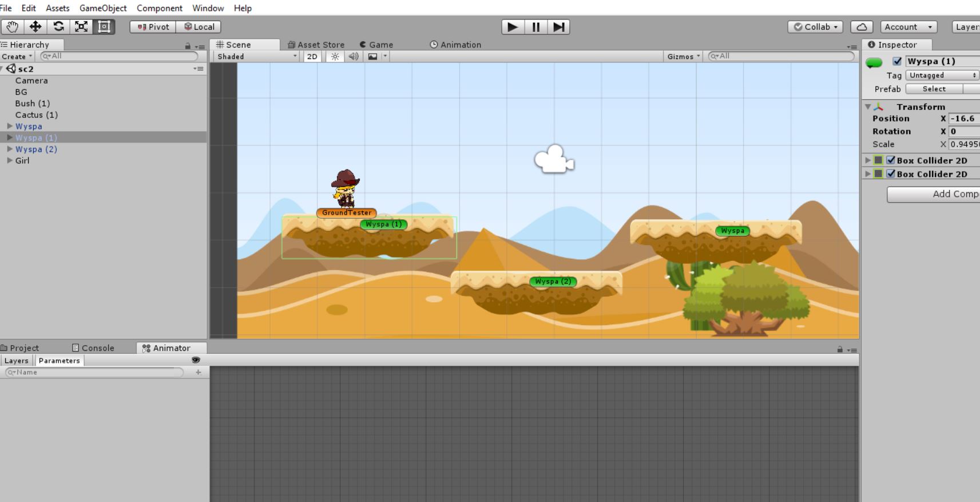
Task: Open Scene view panel options menu
Action: click(x=852, y=46)
